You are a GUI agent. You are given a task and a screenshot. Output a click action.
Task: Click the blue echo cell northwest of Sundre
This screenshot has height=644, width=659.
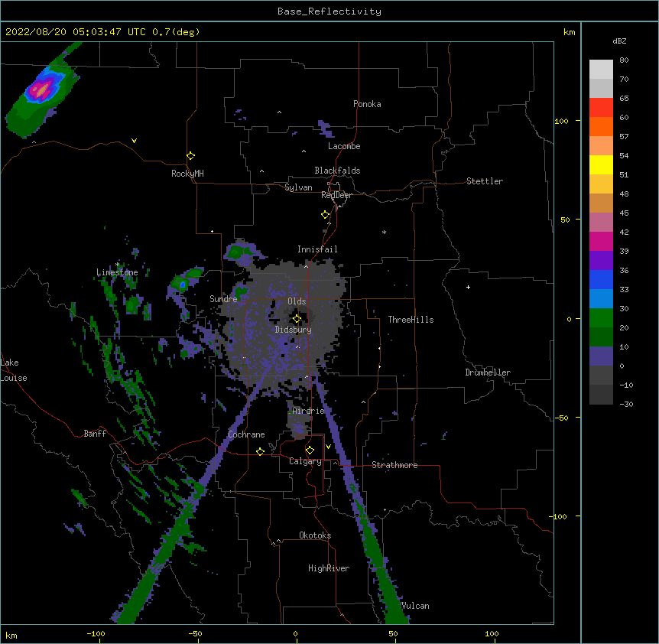click(x=183, y=285)
